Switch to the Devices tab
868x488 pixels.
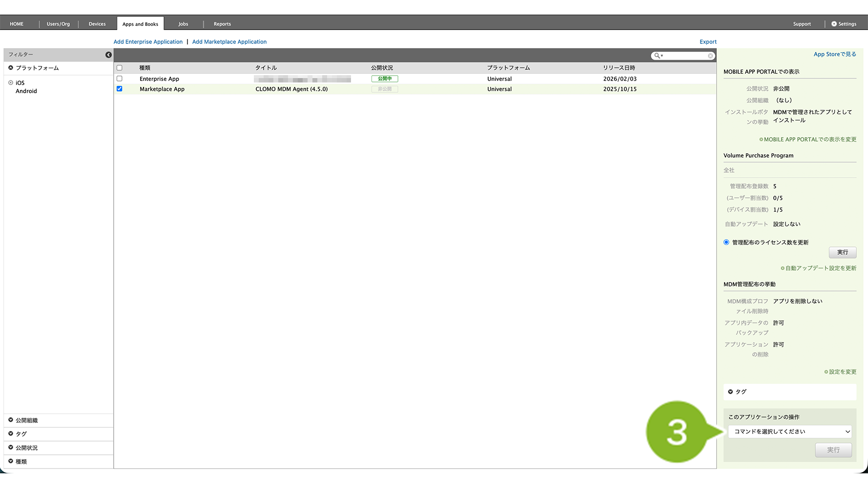coord(97,24)
